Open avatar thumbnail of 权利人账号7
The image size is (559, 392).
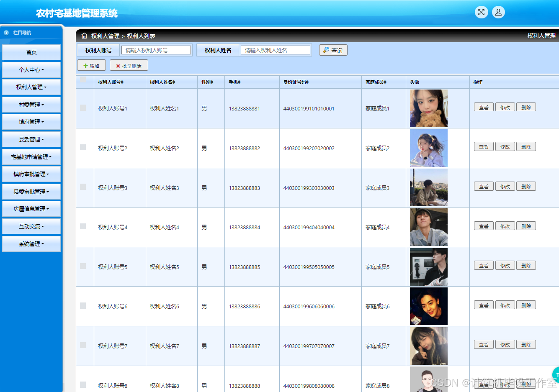(x=429, y=346)
